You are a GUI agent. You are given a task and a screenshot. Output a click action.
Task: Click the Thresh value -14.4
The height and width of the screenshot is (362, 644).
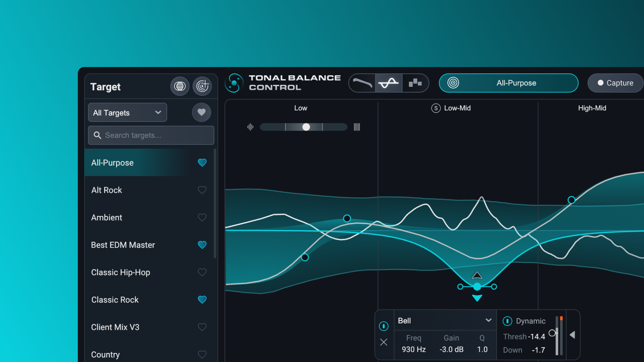(536, 337)
